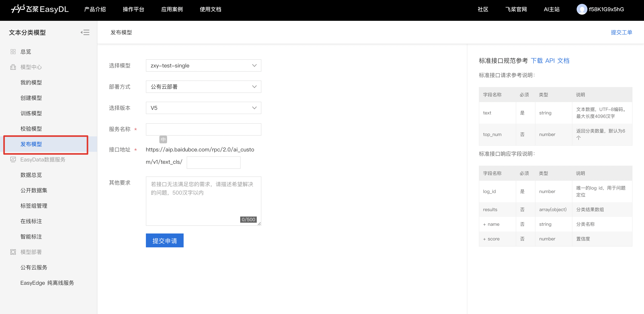Open 创建模型 in the sidebar
Screen dimensions: 644x314
pos(31,98)
